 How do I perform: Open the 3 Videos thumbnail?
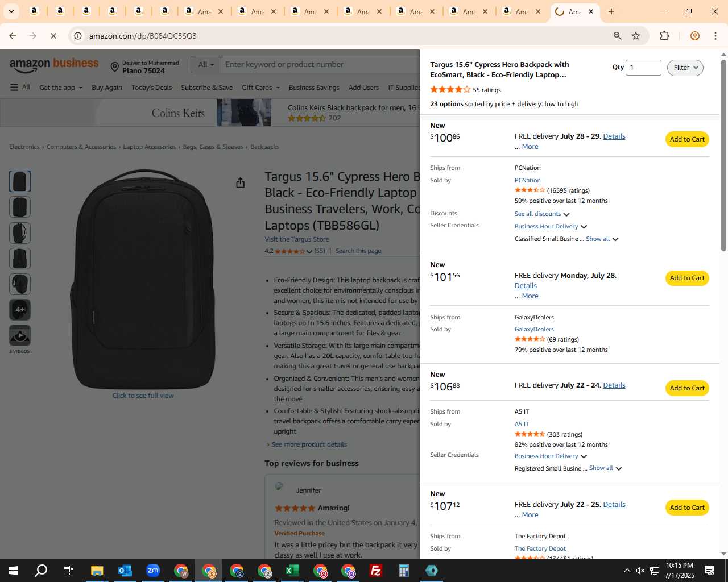20,336
